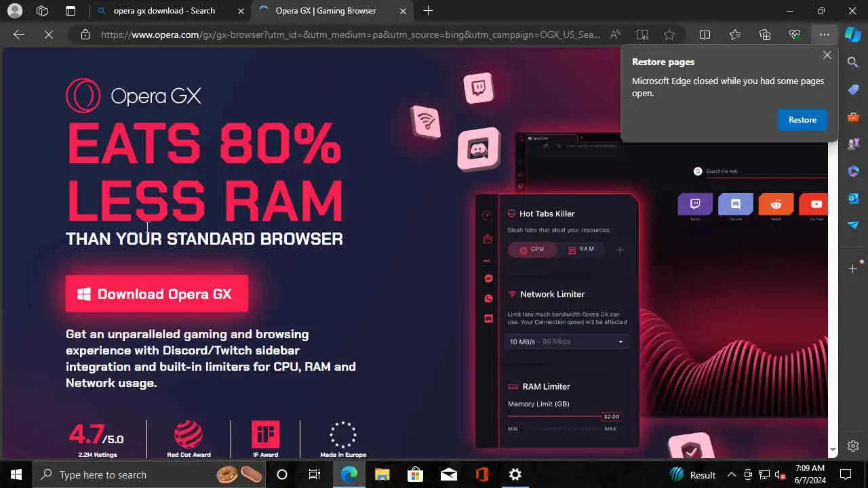Viewport: 868px width, 488px height.
Task: Open sidebar Microsoft 365 icon
Action: point(853,171)
